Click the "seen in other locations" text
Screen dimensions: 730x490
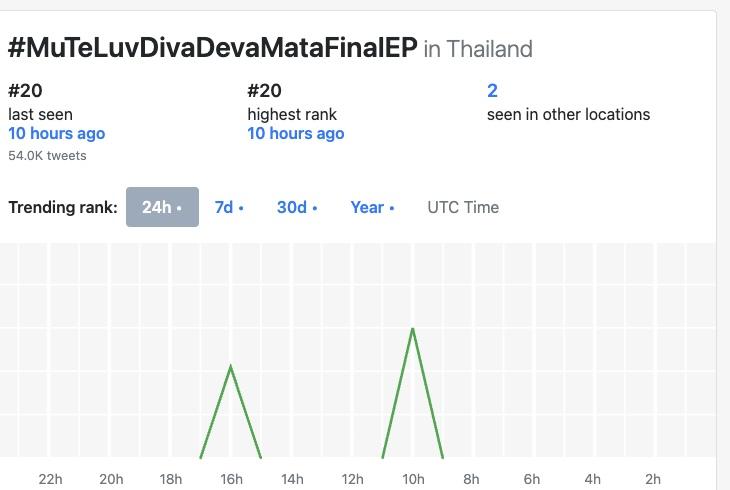pyautogui.click(x=568, y=114)
